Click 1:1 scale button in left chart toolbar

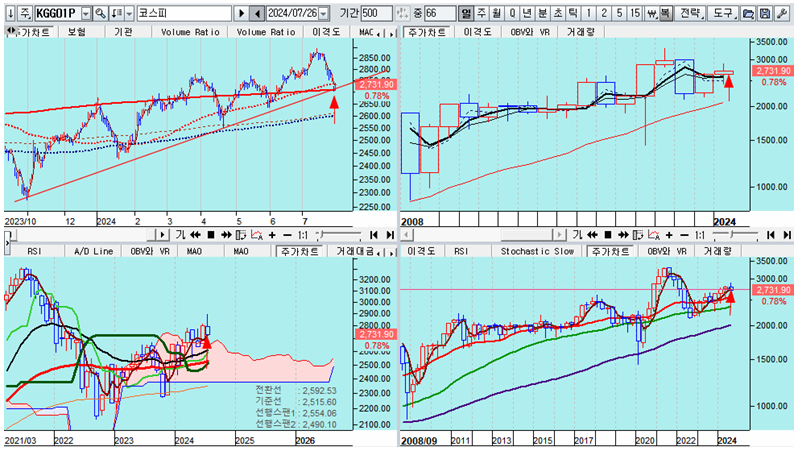[x=302, y=235]
